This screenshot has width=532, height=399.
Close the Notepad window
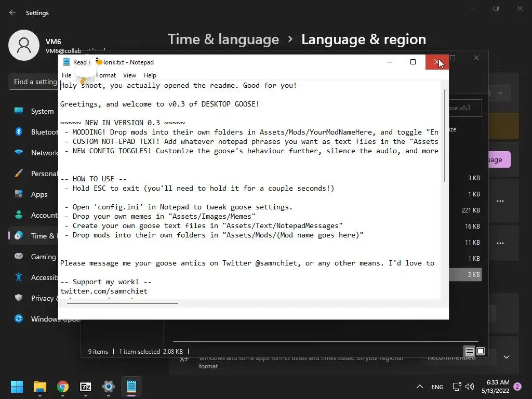click(x=436, y=62)
